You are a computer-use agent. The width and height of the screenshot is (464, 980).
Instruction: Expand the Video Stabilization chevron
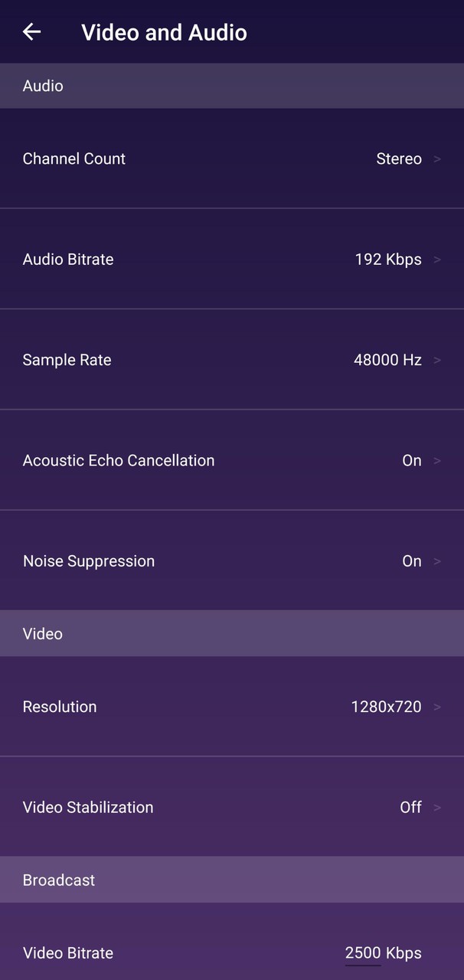[x=438, y=807]
